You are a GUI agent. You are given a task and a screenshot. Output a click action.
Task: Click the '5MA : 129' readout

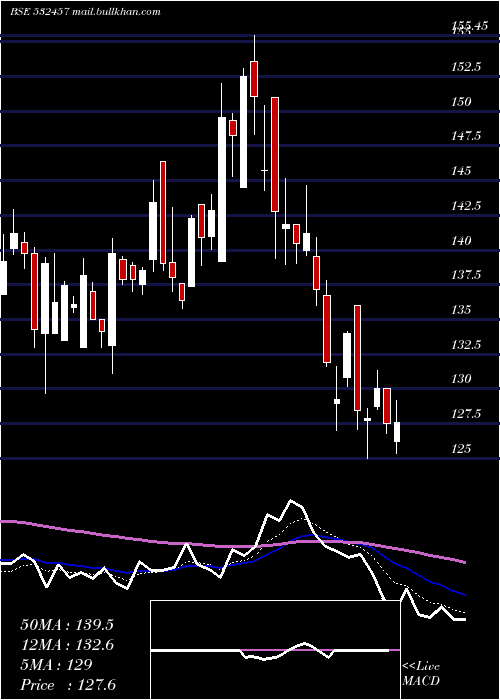56,665
